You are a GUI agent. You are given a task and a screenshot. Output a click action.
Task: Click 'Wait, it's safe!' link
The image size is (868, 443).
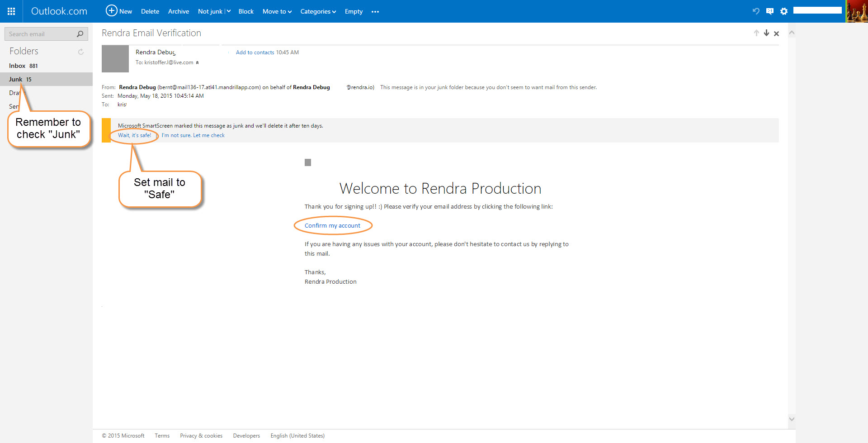[135, 135]
